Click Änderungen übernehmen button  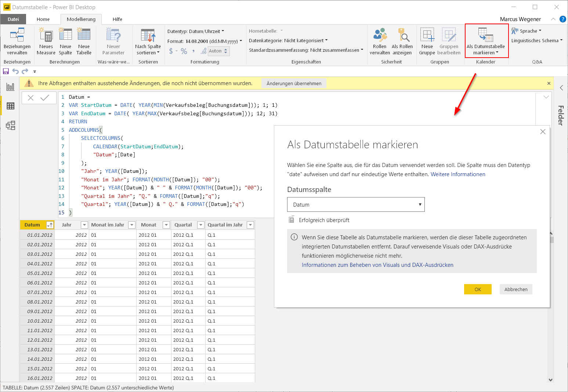(x=294, y=83)
